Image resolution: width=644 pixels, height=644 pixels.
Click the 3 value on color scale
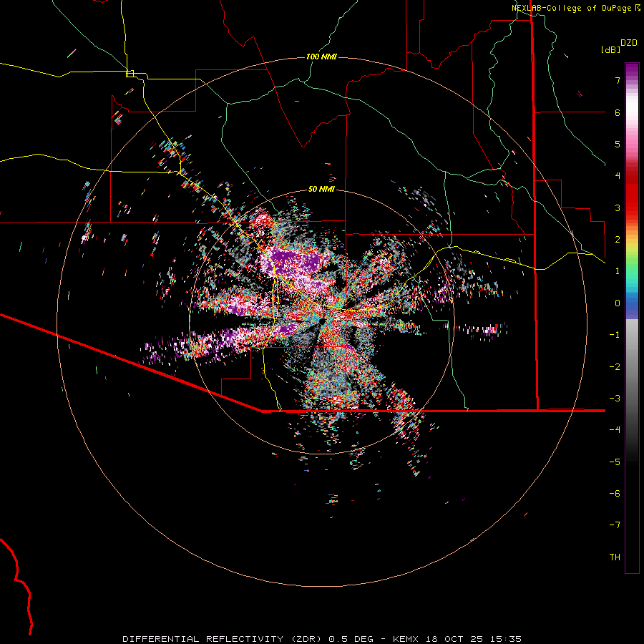click(x=618, y=208)
